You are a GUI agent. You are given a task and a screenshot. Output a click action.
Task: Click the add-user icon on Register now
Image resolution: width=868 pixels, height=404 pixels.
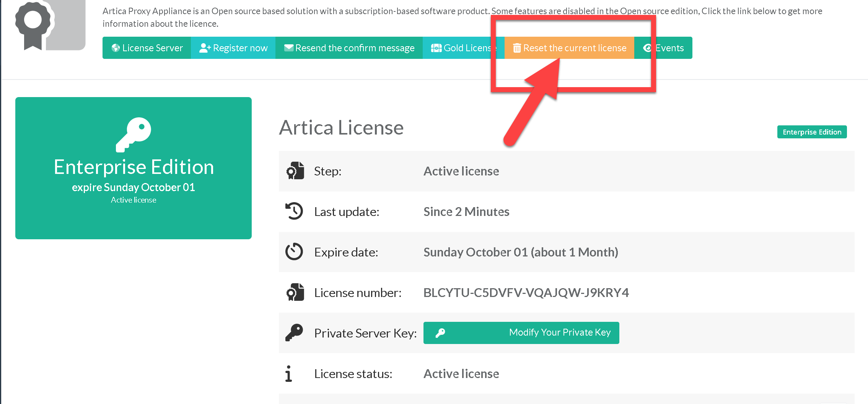[x=205, y=48]
